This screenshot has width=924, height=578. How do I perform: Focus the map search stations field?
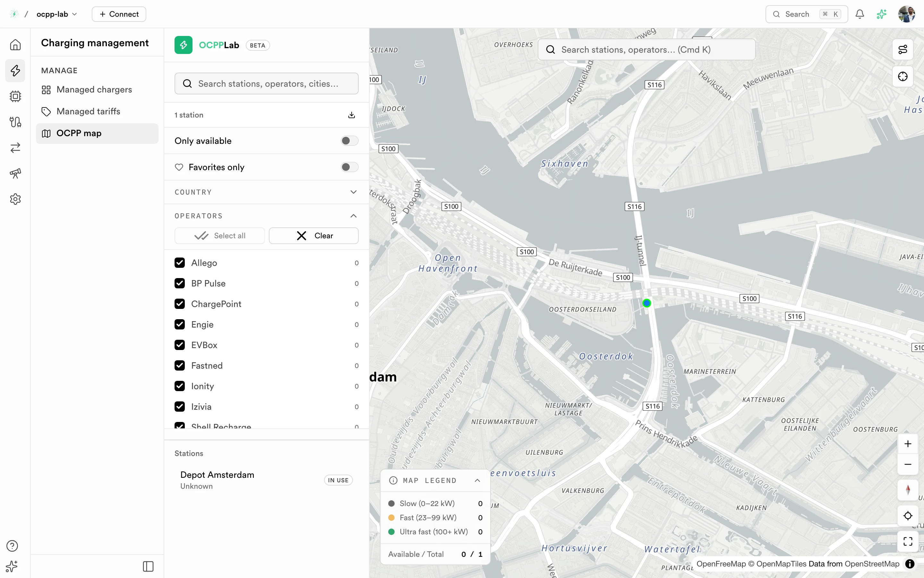[x=646, y=49]
